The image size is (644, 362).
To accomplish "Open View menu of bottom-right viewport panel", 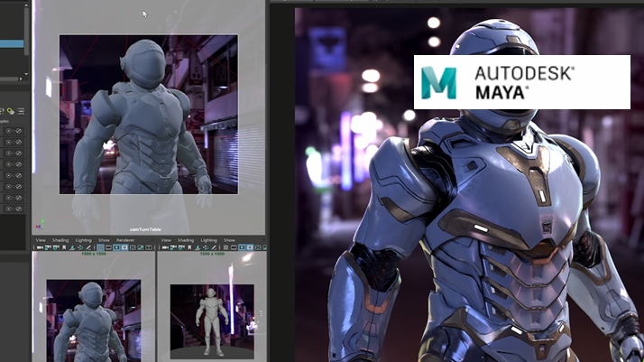I will click(x=166, y=240).
